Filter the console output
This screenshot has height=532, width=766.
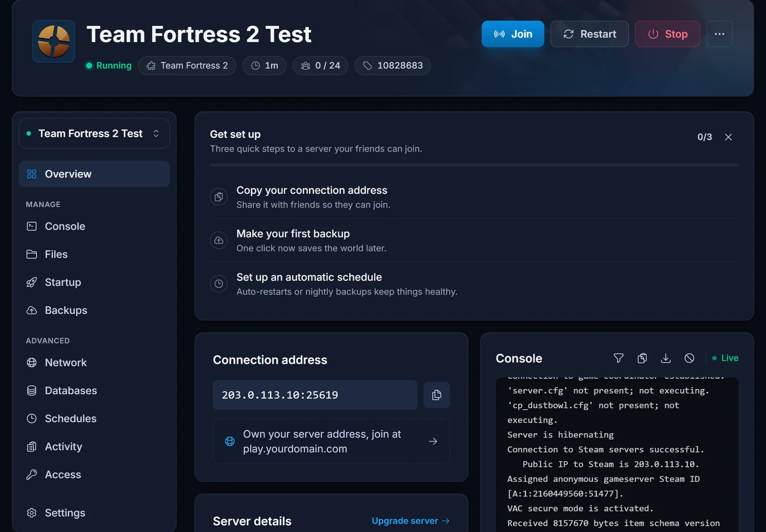[x=619, y=358]
